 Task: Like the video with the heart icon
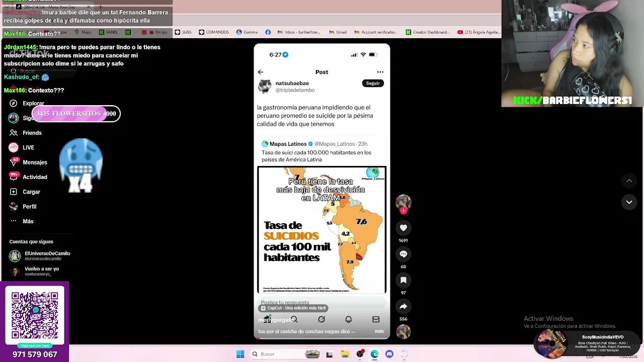tap(403, 228)
